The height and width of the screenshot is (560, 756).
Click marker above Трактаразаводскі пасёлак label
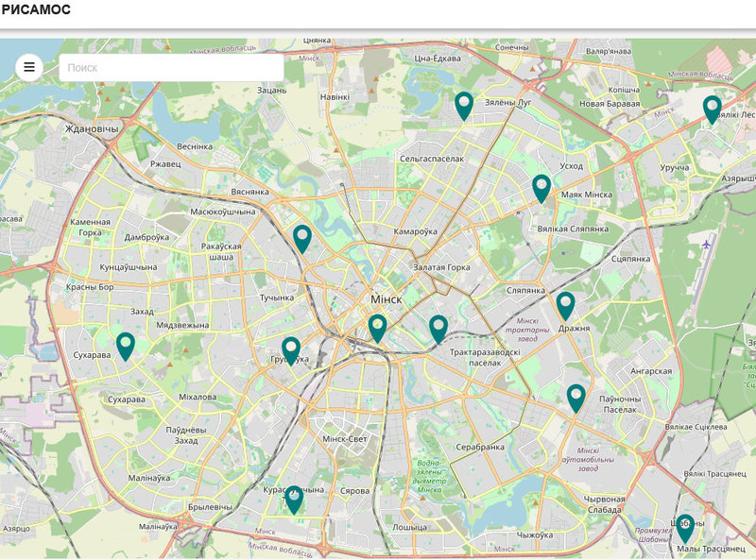tap(438, 329)
